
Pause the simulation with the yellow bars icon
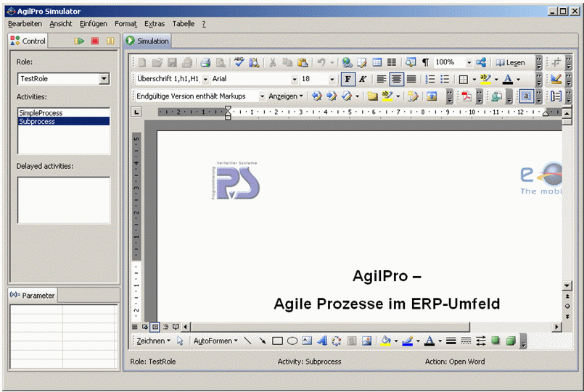coord(110,41)
